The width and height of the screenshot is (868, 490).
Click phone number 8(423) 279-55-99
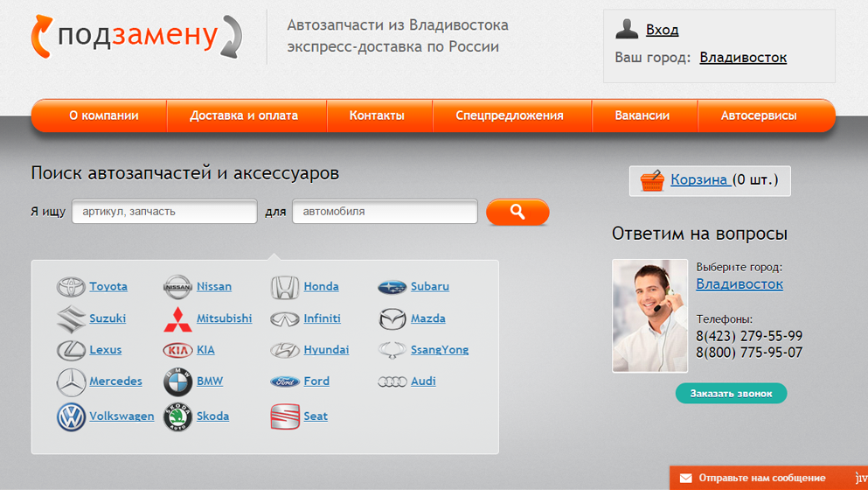point(749,337)
